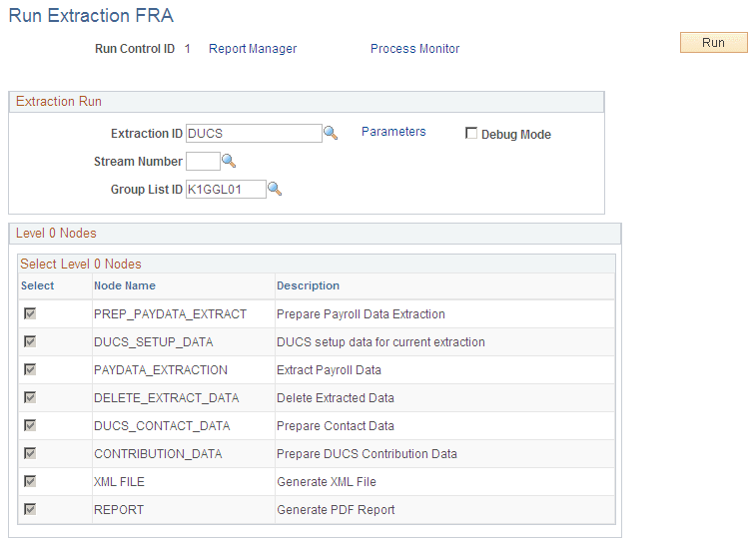756x544 pixels.
Task: Click Stream Number lookup magnifier icon
Action: [x=229, y=161]
